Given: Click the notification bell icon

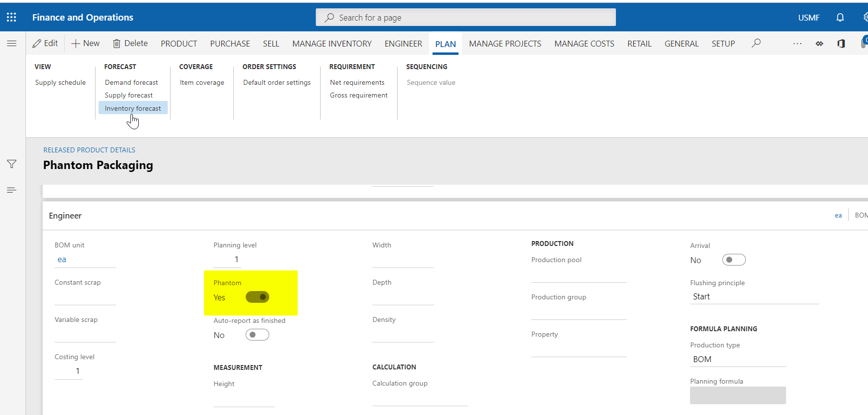Looking at the screenshot, I should click(x=840, y=18).
